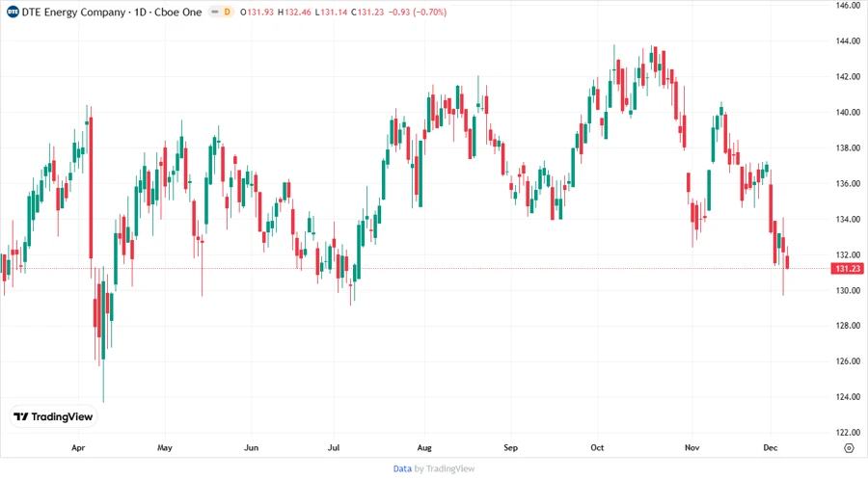
Task: Click the 126.00 price axis label
Action: tap(848, 361)
